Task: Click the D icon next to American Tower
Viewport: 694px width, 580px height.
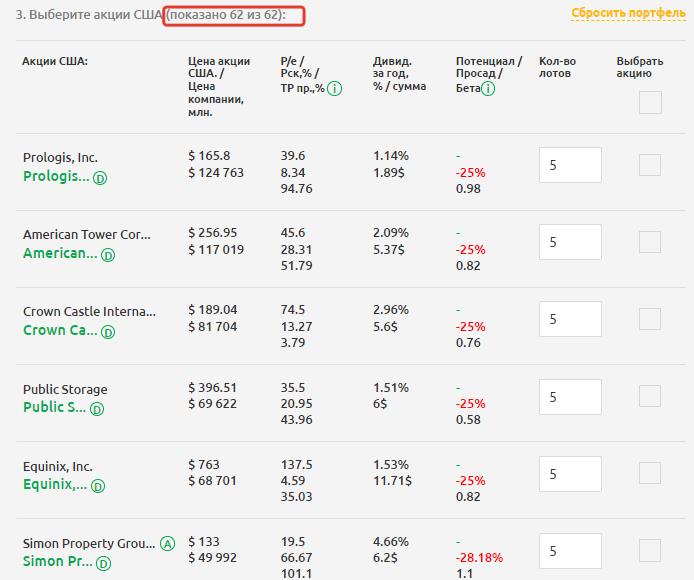Action: point(108,255)
